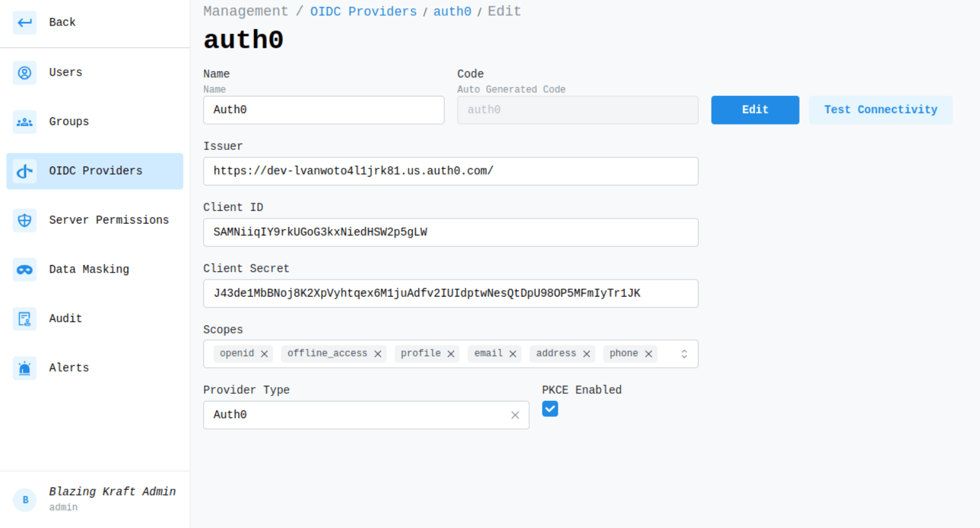Click the Test Connectivity button

pos(880,110)
